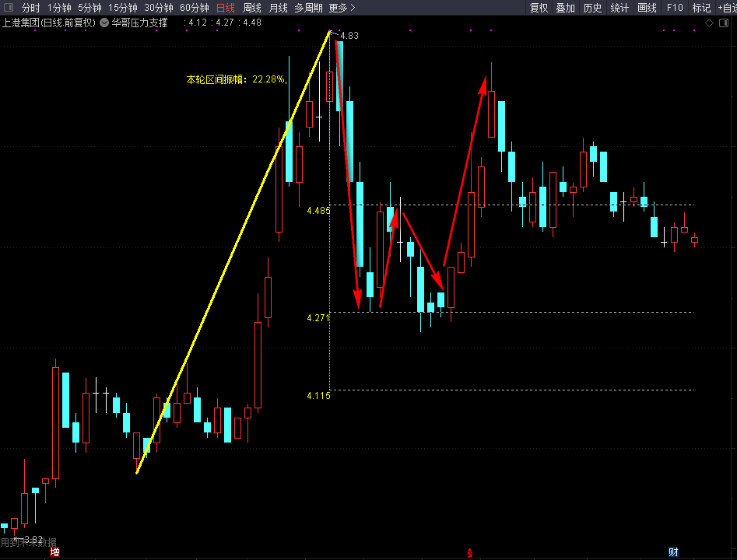Select the 60分钟 period tab
Image resolution: width=737 pixels, height=560 pixels.
click(194, 8)
